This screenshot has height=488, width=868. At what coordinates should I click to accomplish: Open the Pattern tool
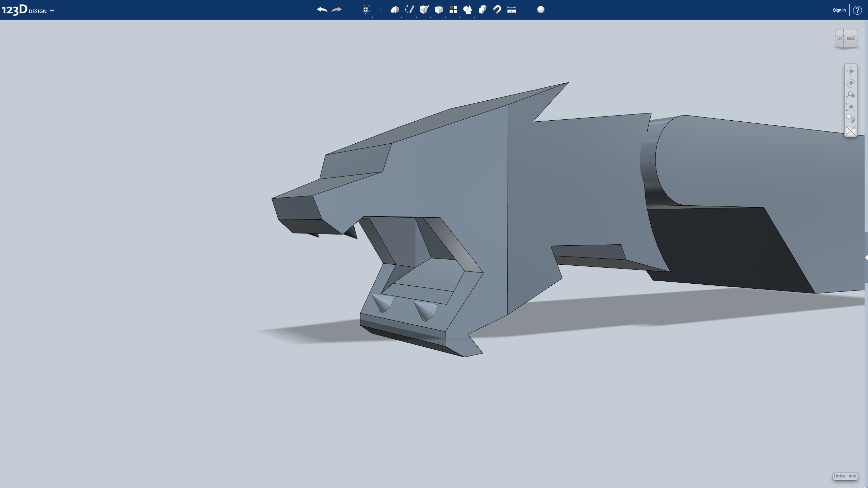click(x=453, y=10)
